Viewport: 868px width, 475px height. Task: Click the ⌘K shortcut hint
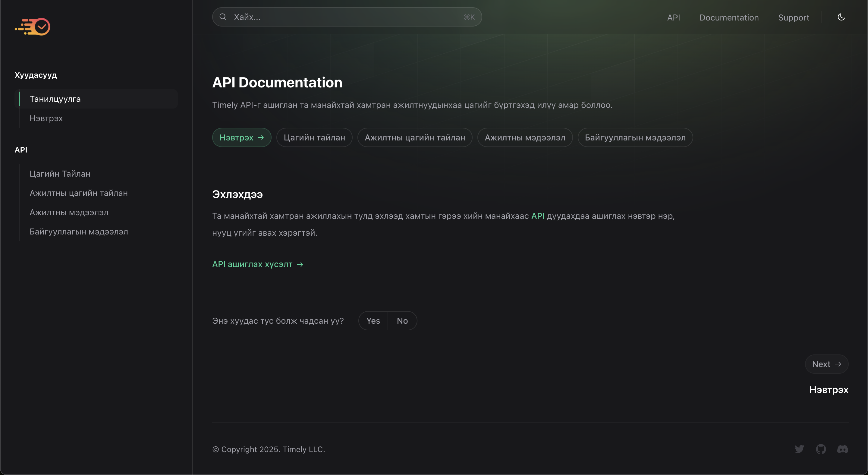pyautogui.click(x=469, y=17)
